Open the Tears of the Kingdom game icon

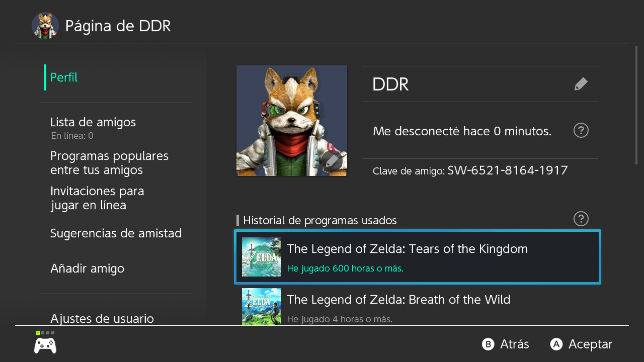[x=262, y=257]
